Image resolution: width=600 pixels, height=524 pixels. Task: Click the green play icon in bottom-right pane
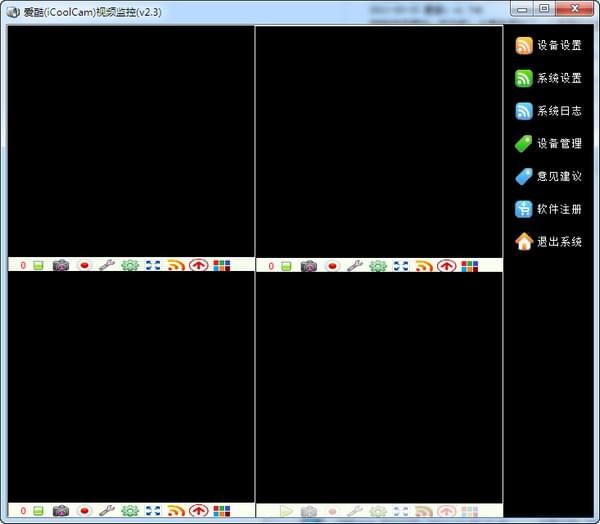coord(286,511)
